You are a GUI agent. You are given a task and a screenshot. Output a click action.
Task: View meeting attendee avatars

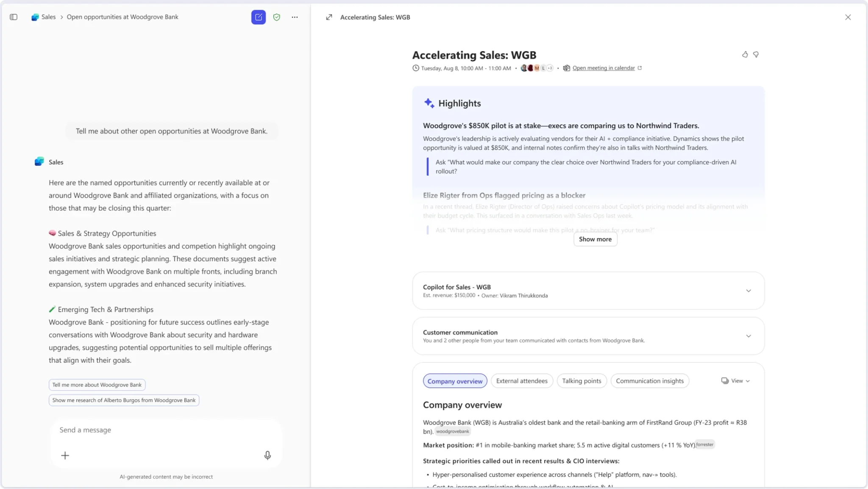click(537, 68)
